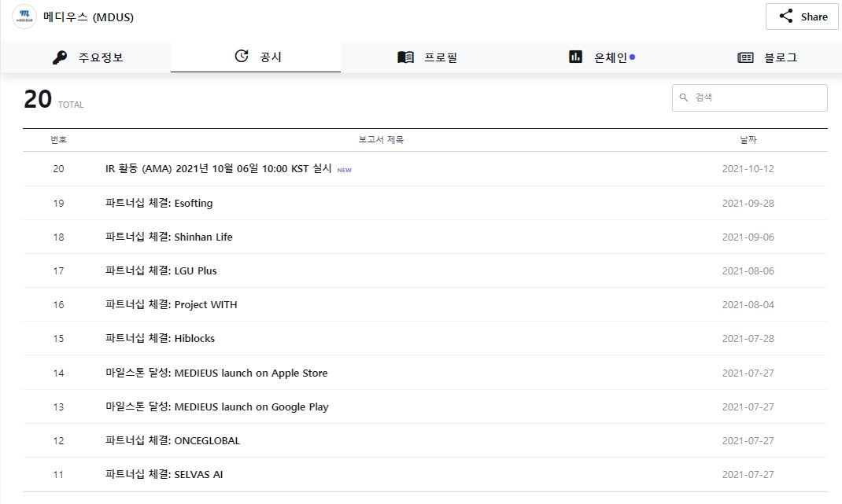Image resolution: width=842 pixels, height=504 pixels.
Task: Click date 2021-09-06
Action: 748,237
